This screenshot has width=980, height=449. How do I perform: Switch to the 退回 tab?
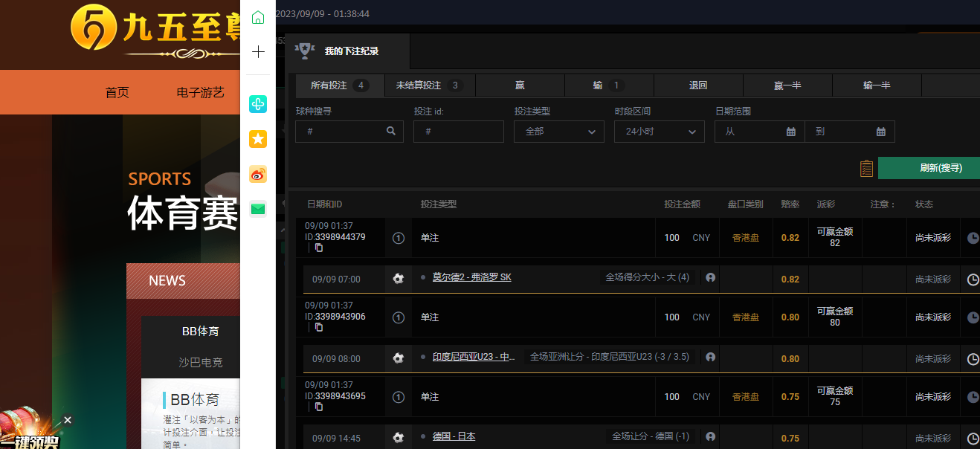click(x=698, y=85)
